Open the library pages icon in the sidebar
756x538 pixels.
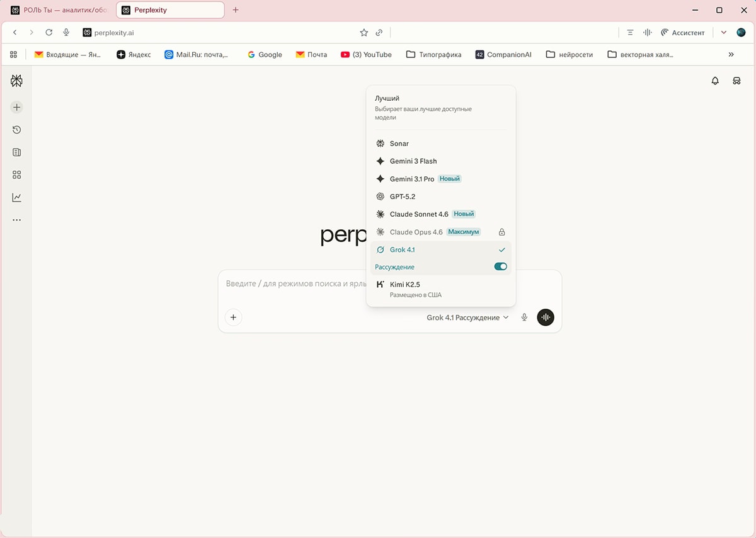16,152
